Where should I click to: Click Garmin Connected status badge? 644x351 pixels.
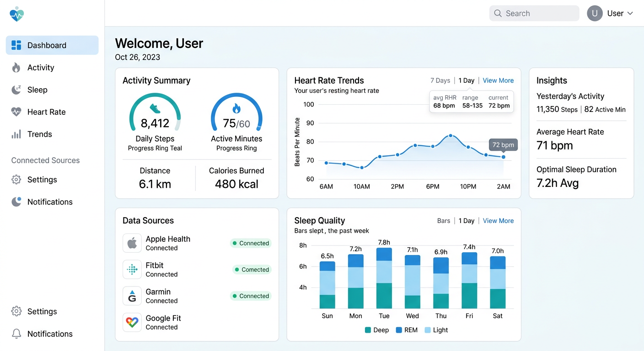(x=251, y=296)
